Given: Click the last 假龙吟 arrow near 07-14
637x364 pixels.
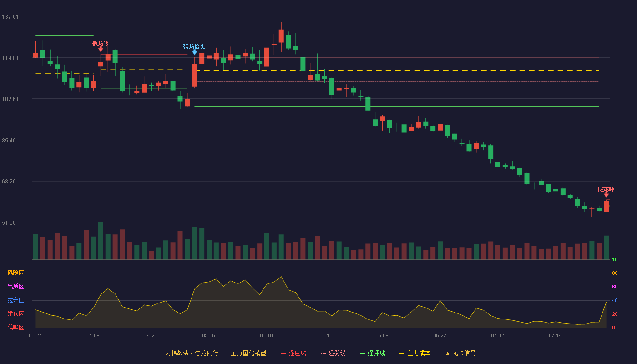Looking at the screenshot, I should (x=606, y=195).
